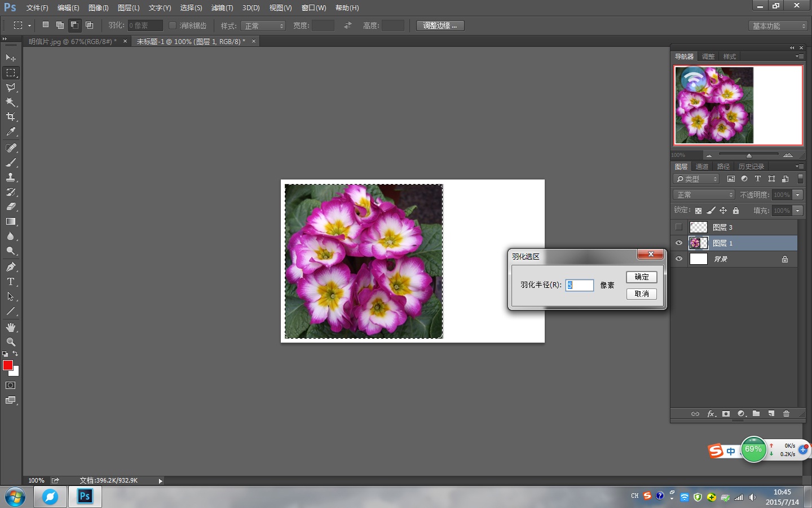Image resolution: width=812 pixels, height=508 pixels.
Task: Select the Blur tool
Action: (10, 236)
